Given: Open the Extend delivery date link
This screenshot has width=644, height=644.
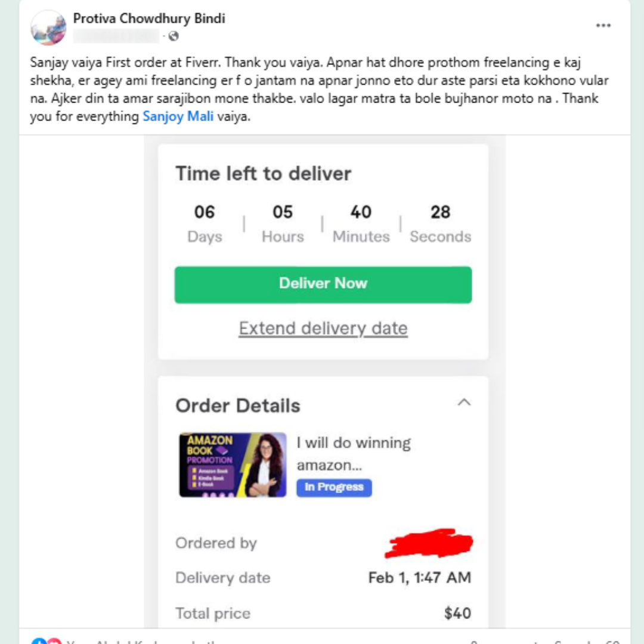Looking at the screenshot, I should [x=323, y=328].
